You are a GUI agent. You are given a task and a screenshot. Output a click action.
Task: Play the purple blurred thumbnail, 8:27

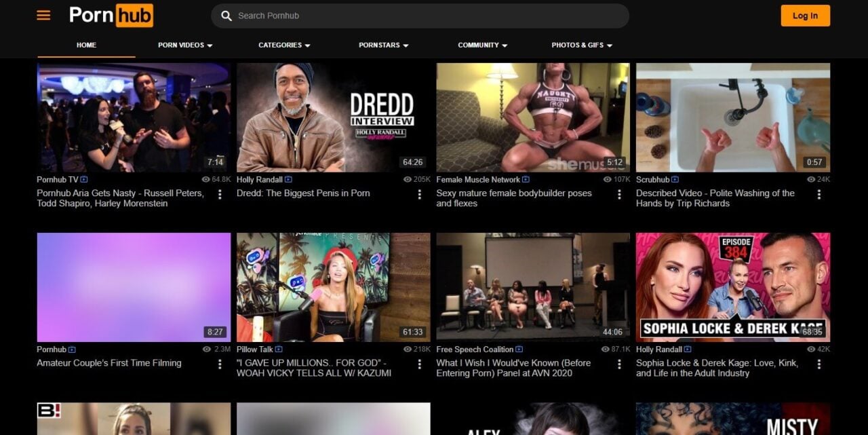[134, 287]
